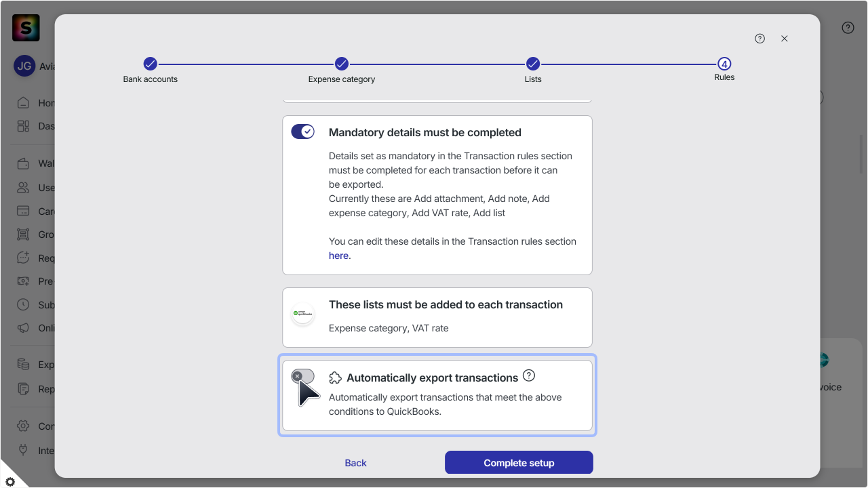Open the Integrations plug icon in the sidebar

(24, 450)
